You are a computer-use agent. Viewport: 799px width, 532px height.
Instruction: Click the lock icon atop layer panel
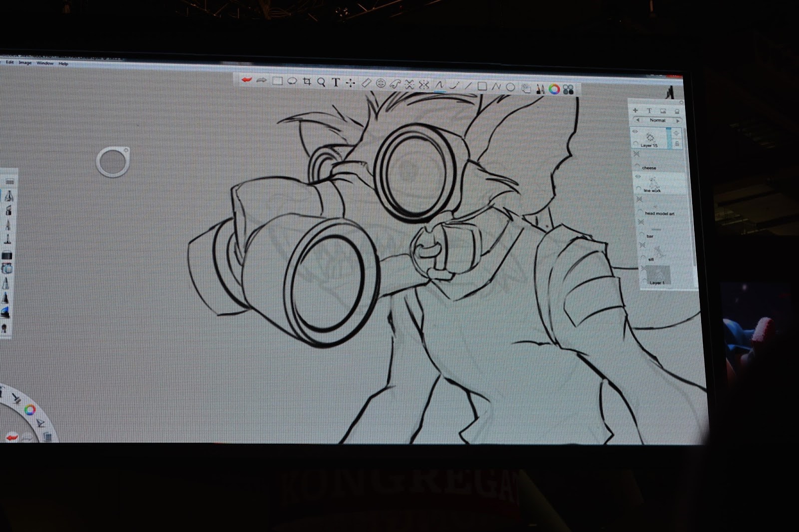677,111
